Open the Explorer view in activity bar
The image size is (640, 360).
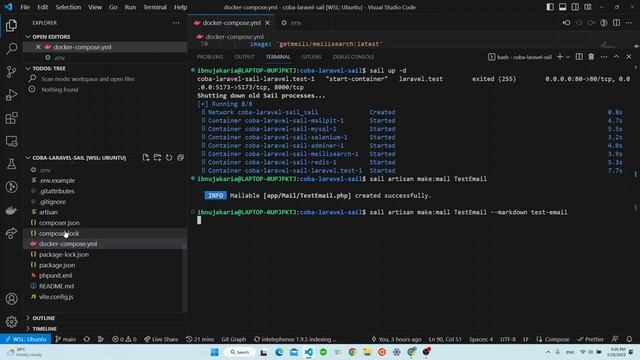click(x=11, y=25)
